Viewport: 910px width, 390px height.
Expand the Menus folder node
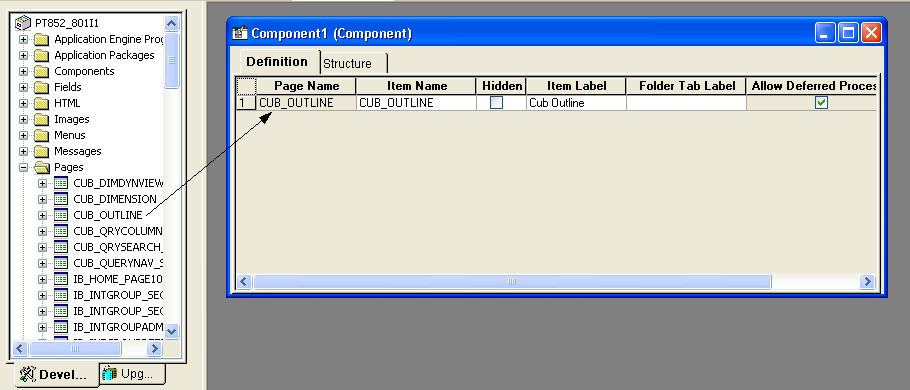pos(23,135)
